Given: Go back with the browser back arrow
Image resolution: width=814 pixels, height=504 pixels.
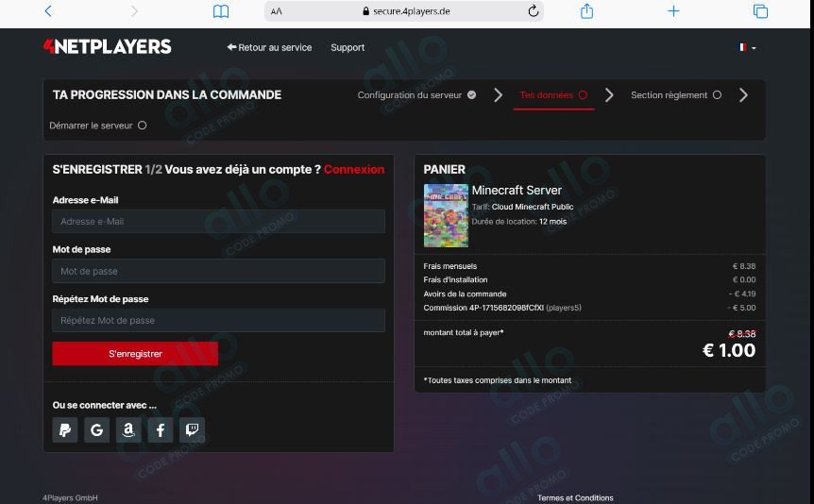Looking at the screenshot, I should tap(48, 11).
